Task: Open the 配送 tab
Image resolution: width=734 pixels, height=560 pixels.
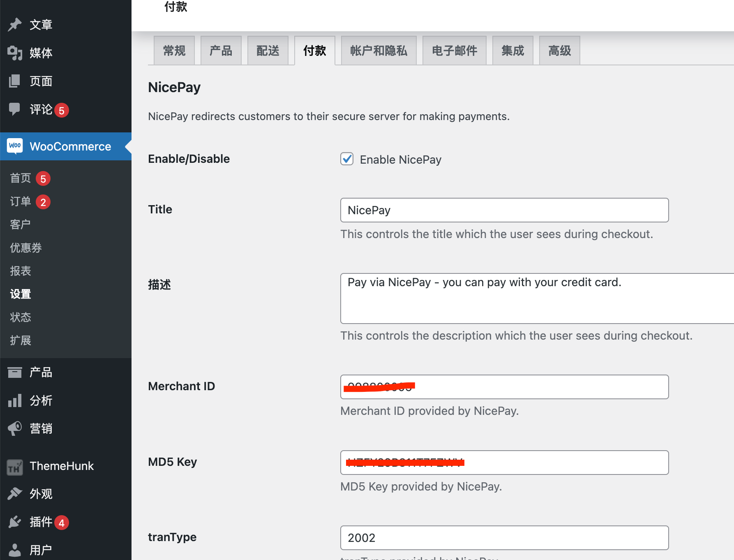Action: pyautogui.click(x=268, y=51)
